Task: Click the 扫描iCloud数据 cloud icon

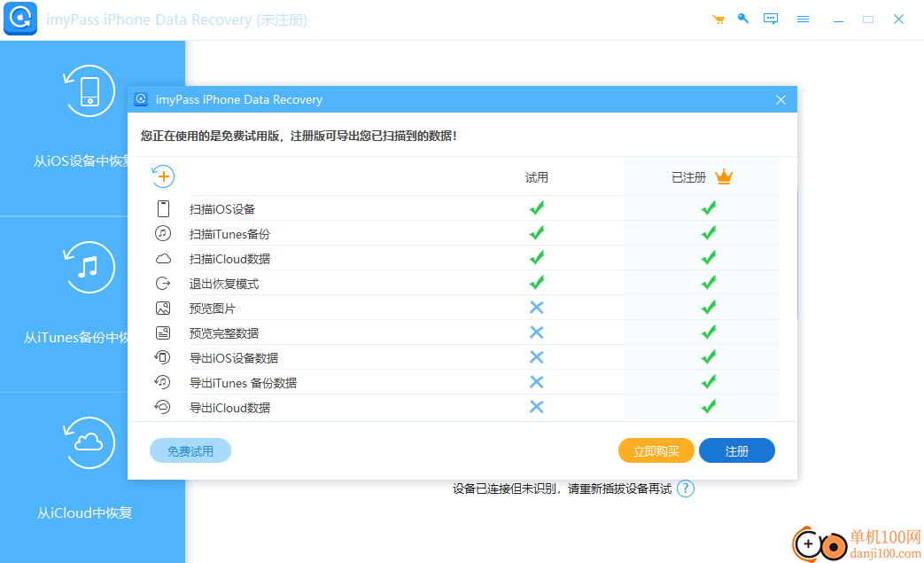Action: [163, 259]
